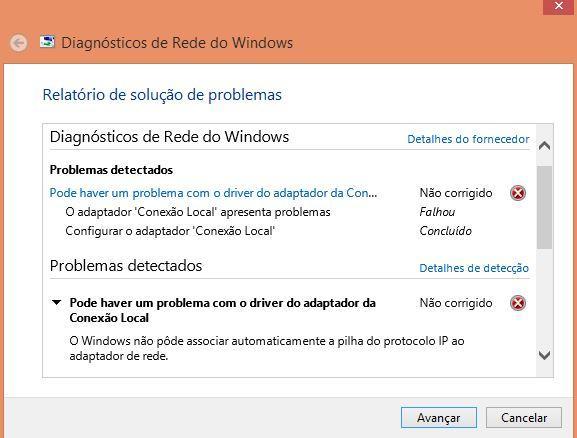Click the scrollbar down arrow
Viewport: 577px width, 438px height.
pos(544,355)
